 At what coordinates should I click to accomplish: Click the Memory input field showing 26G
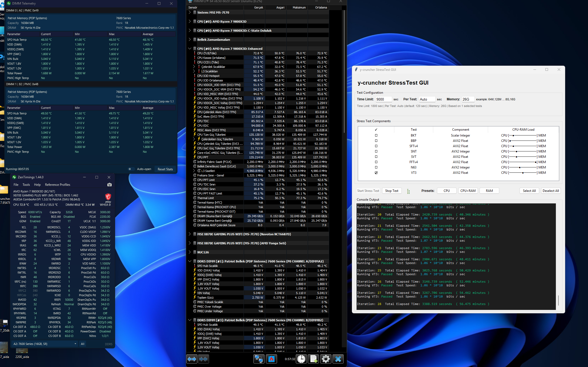point(468,99)
